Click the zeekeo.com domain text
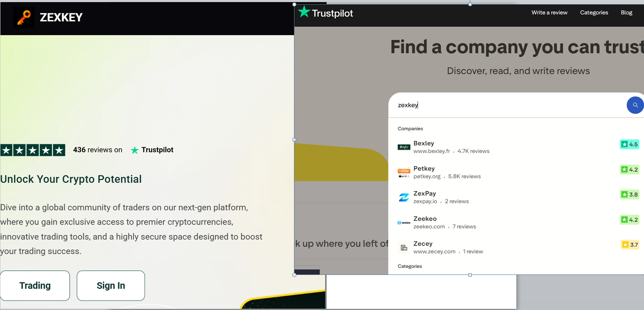The image size is (644, 310). tap(429, 226)
